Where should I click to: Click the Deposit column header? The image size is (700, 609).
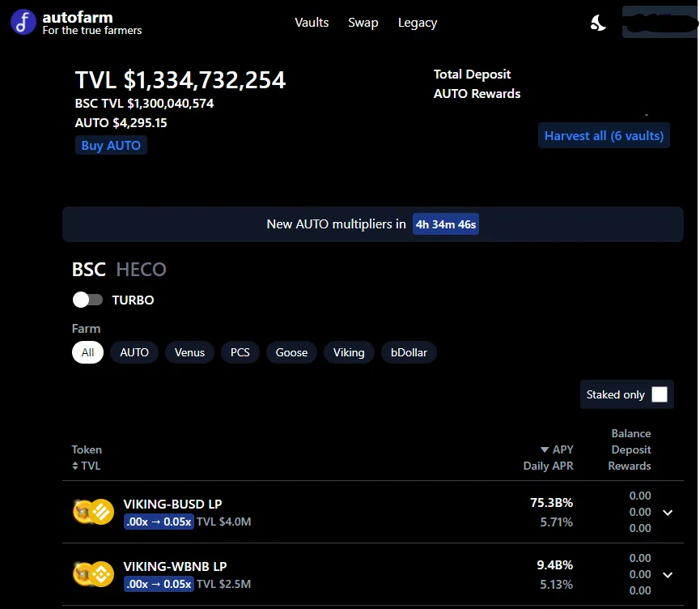(630, 449)
